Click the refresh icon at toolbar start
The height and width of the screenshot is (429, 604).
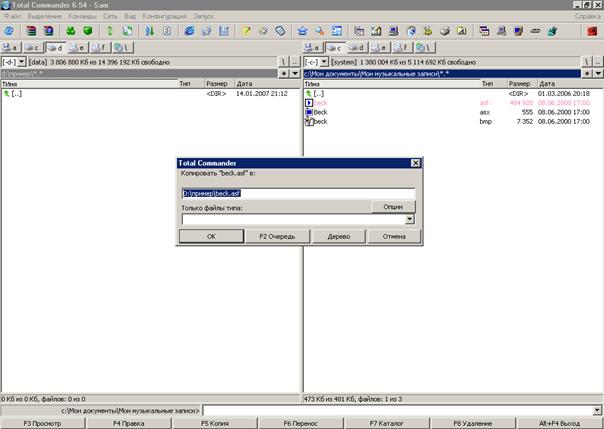(9, 32)
